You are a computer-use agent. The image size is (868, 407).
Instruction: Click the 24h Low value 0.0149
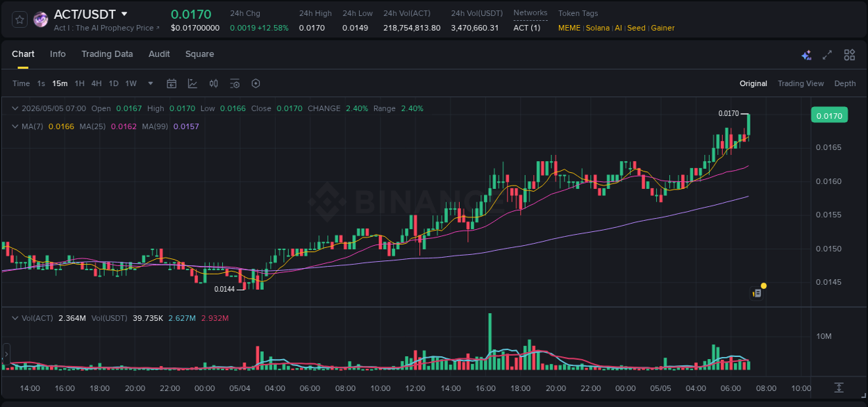(354, 28)
